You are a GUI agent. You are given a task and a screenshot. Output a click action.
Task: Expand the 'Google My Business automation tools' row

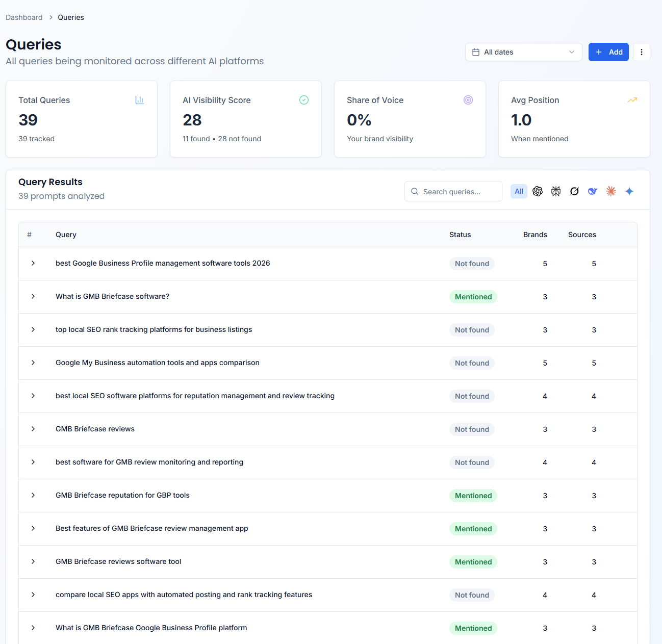pyautogui.click(x=33, y=363)
